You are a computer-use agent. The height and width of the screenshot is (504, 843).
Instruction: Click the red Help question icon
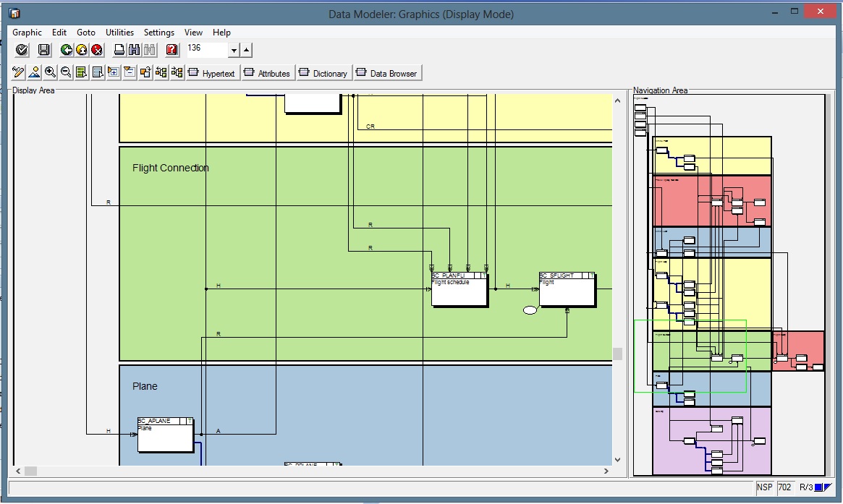[171, 50]
